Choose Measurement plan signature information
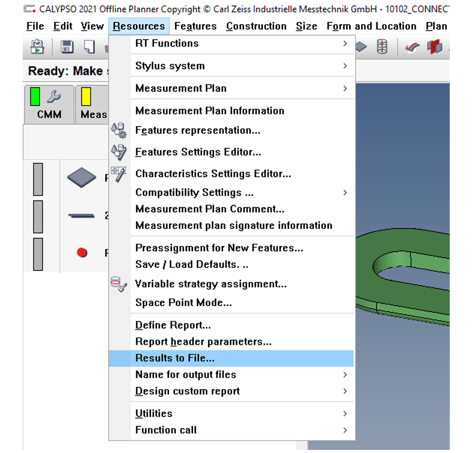 (x=232, y=225)
